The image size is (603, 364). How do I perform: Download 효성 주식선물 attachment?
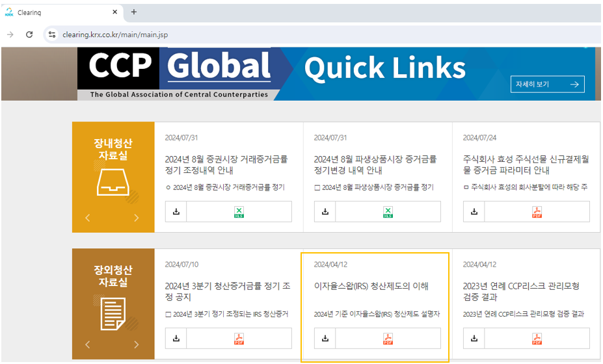(474, 211)
